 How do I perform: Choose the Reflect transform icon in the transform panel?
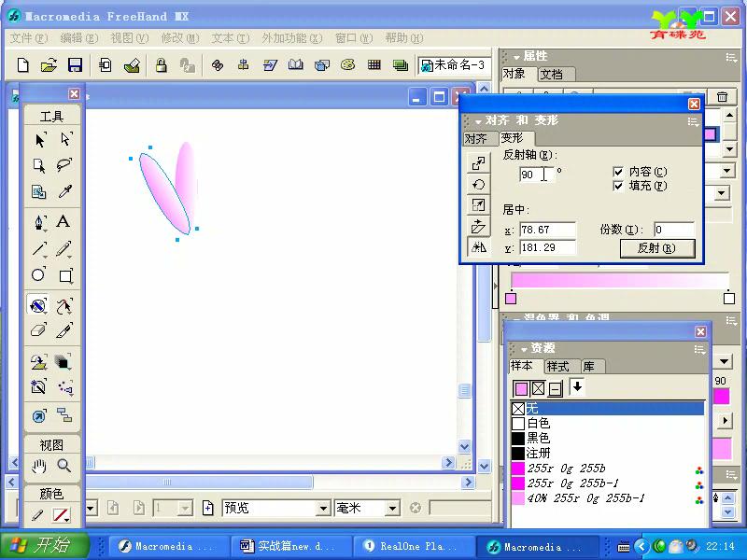point(478,247)
